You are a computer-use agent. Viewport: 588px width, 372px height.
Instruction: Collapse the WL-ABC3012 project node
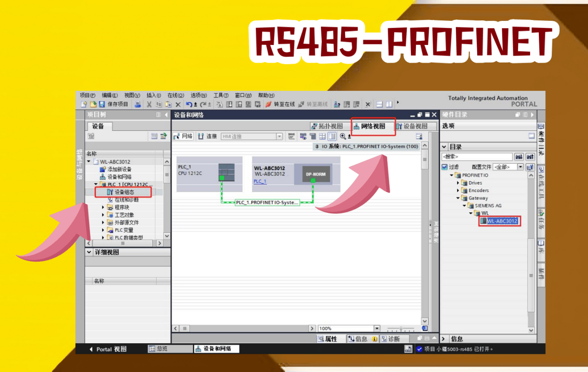coord(89,162)
